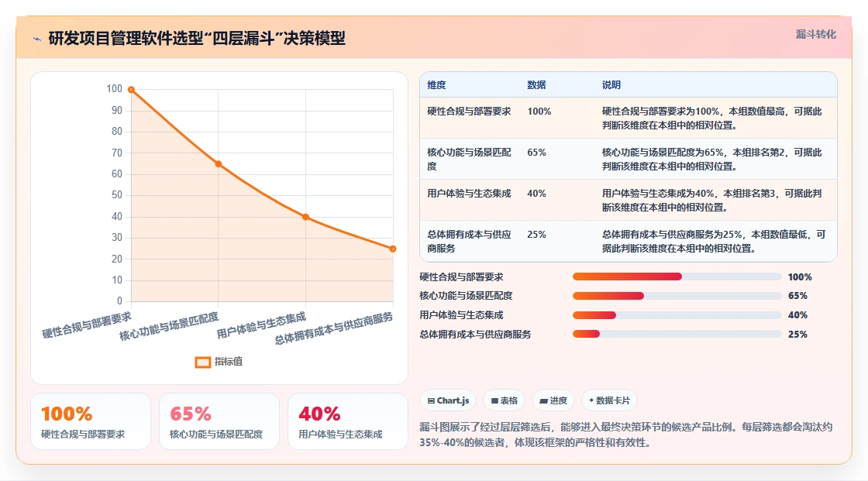The width and height of the screenshot is (868, 481).
Task: Click the 65% value in the table
Action: [x=536, y=153]
